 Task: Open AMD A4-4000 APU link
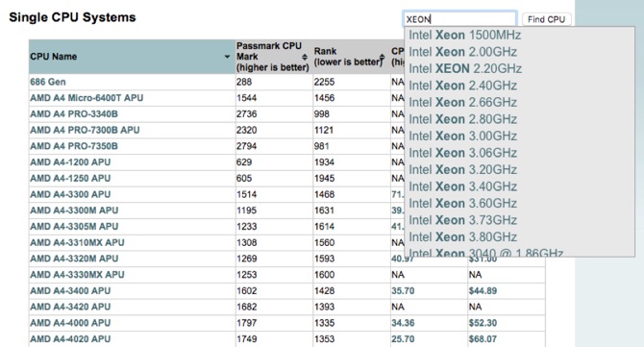pyautogui.click(x=70, y=322)
